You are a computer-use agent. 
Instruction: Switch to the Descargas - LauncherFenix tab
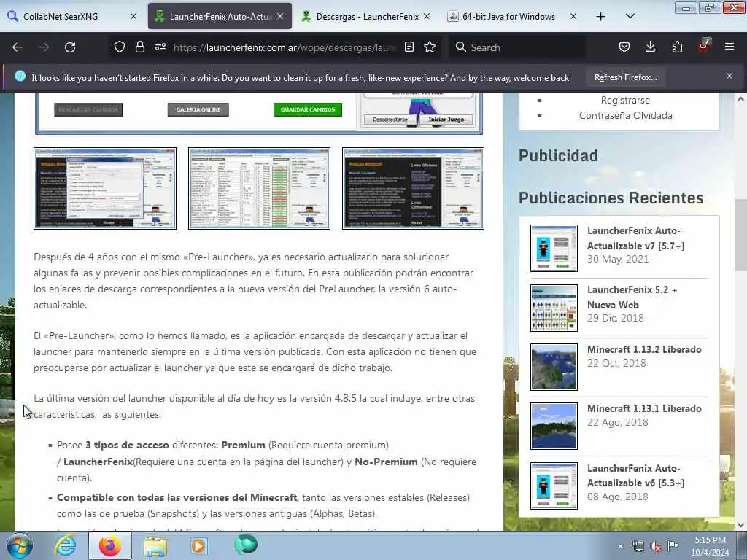click(x=365, y=17)
